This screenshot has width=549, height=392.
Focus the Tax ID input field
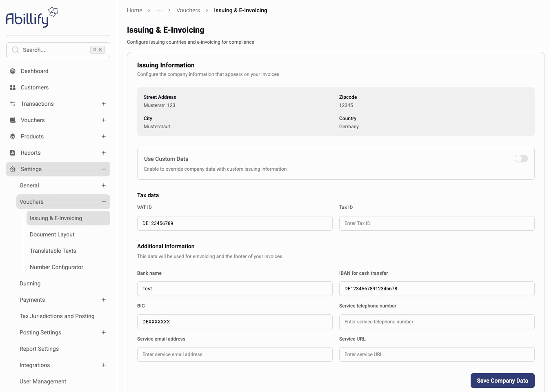coord(436,223)
